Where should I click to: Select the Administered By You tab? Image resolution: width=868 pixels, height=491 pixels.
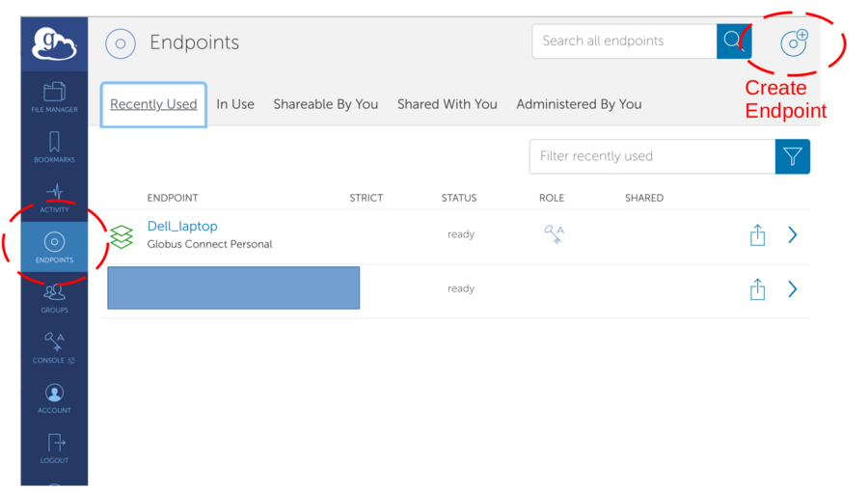pos(579,104)
